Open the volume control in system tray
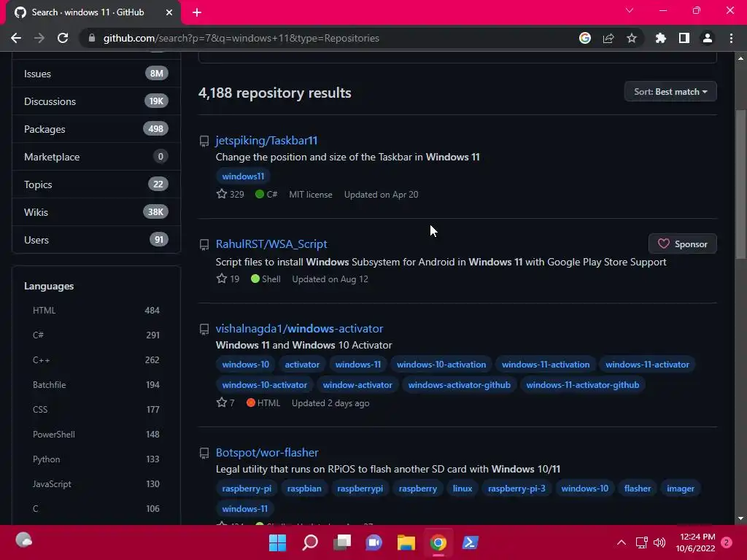Image resolution: width=747 pixels, height=560 pixels. click(659, 542)
